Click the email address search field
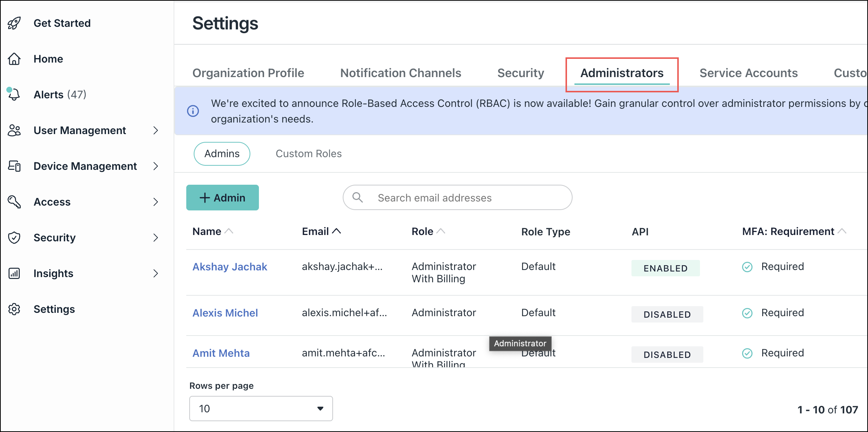 point(457,197)
